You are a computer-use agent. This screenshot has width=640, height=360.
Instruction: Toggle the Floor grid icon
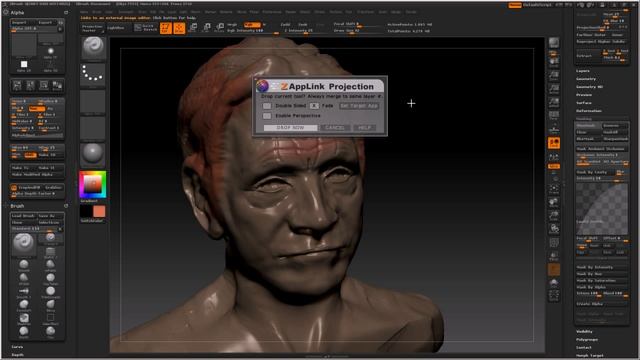tap(554, 129)
